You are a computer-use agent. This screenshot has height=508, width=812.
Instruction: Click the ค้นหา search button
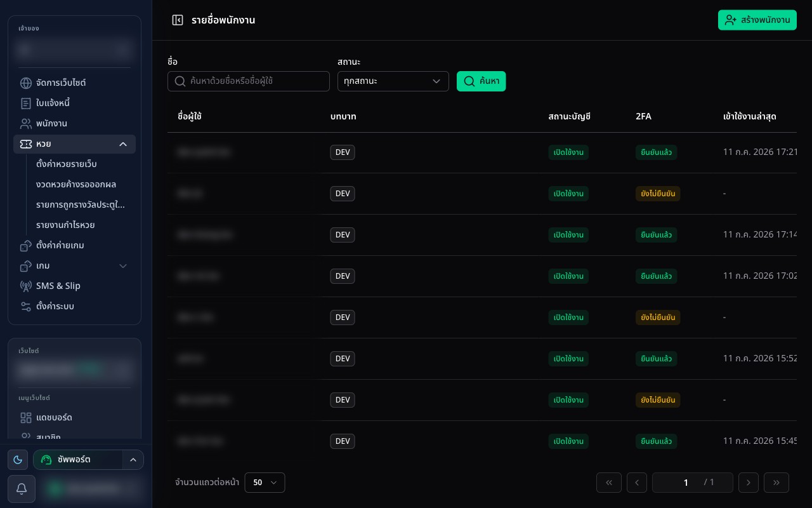[x=481, y=81]
